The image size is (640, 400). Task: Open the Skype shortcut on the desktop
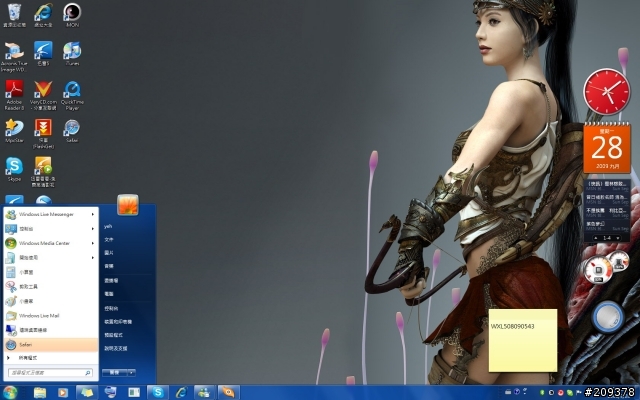point(14,169)
